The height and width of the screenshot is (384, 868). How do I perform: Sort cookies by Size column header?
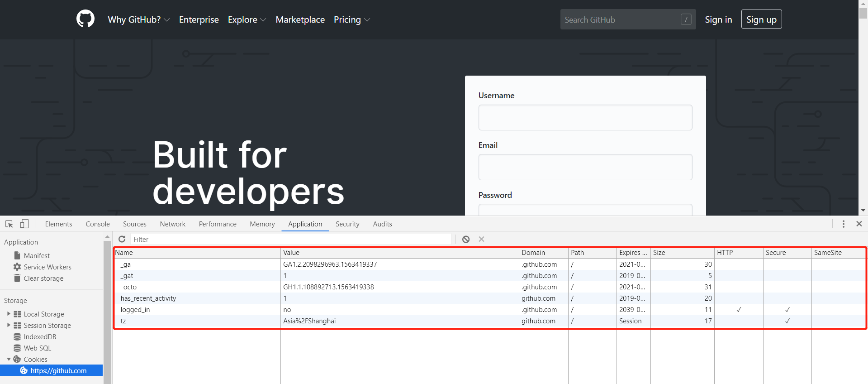(683, 253)
